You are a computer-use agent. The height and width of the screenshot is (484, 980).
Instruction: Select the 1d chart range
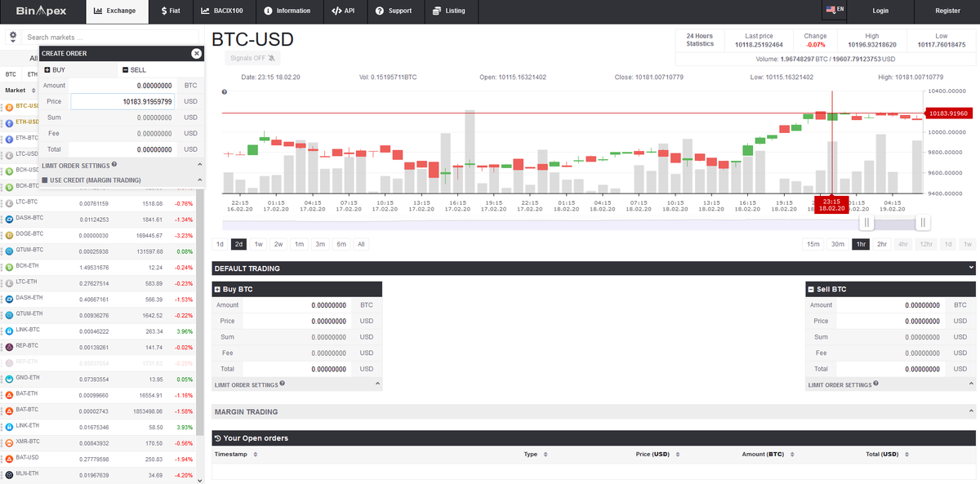tap(220, 244)
